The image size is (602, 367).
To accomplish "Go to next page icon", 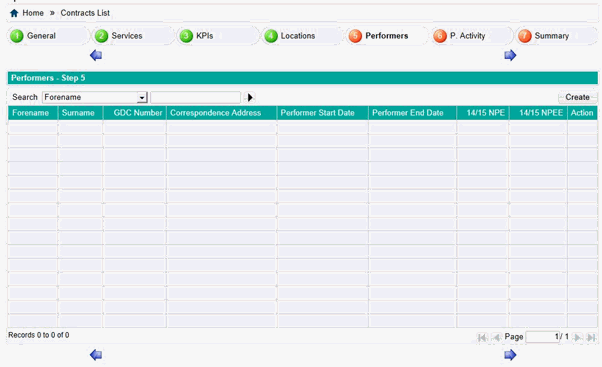I will [577, 337].
